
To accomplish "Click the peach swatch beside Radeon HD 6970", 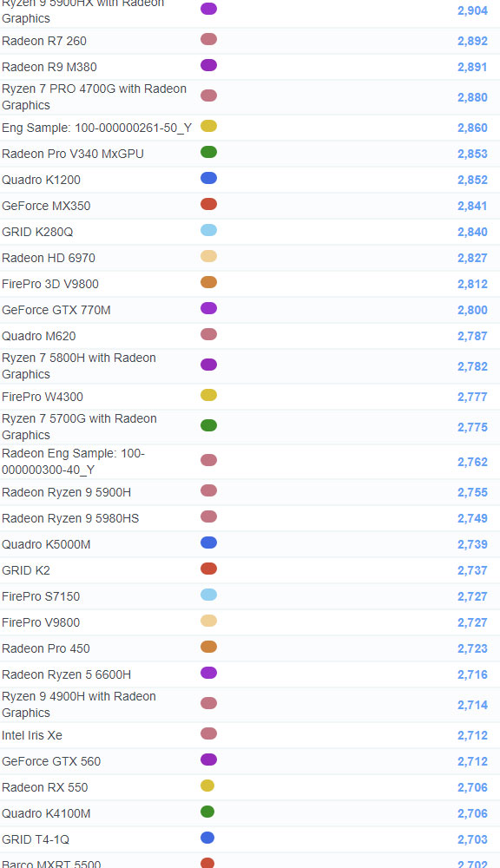I will tap(208, 256).
